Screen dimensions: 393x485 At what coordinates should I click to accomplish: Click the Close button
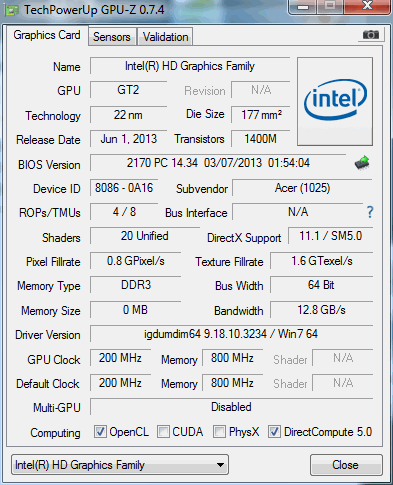coord(346,465)
